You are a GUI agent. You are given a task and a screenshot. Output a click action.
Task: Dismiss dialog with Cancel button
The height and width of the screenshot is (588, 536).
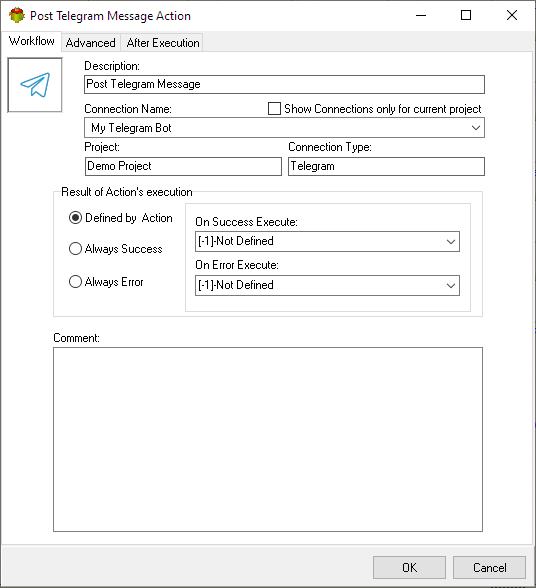pyautogui.click(x=489, y=567)
